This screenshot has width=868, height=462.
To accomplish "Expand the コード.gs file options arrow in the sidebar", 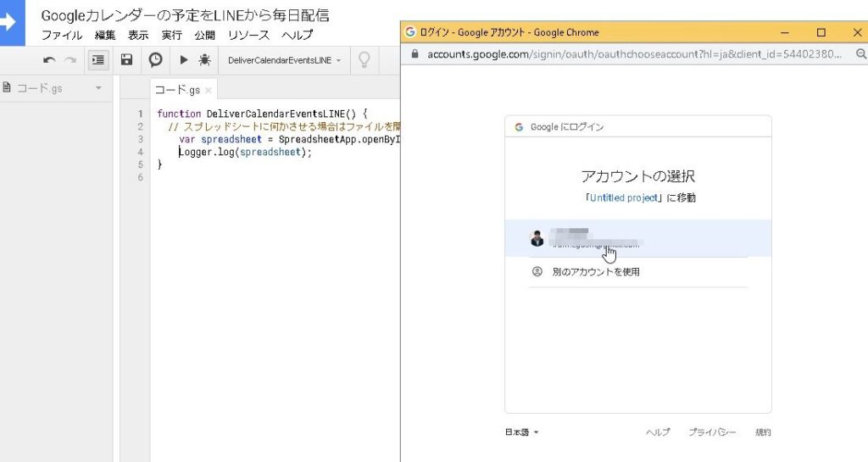I will (98, 88).
